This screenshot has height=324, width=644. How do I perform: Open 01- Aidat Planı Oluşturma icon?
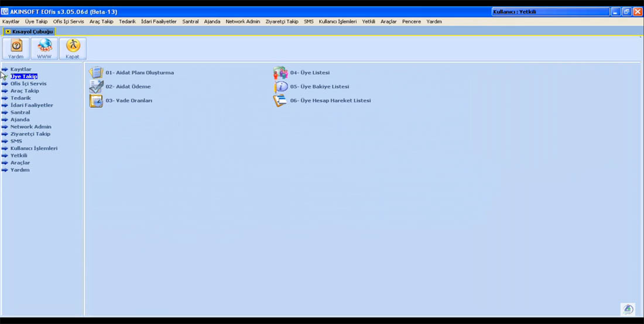[96, 73]
